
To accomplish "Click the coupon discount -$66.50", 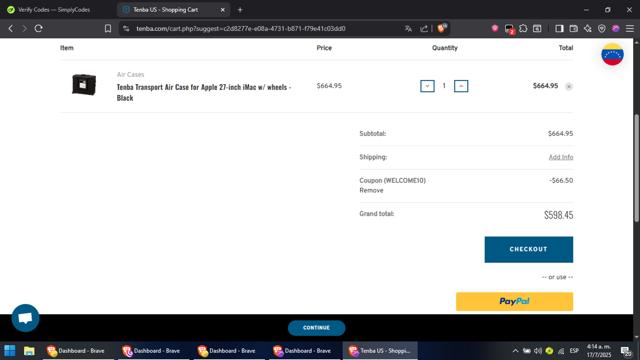I will (561, 180).
